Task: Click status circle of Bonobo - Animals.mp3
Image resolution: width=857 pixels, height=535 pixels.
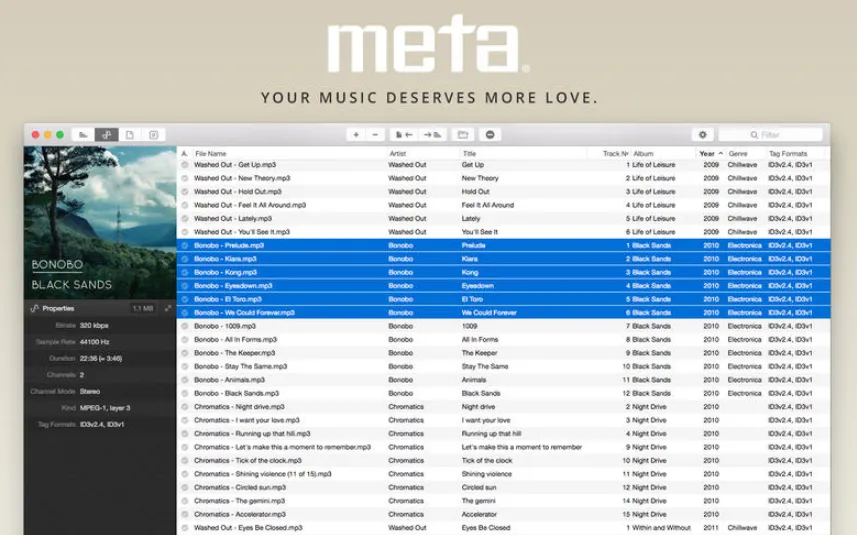Action: 185,380
